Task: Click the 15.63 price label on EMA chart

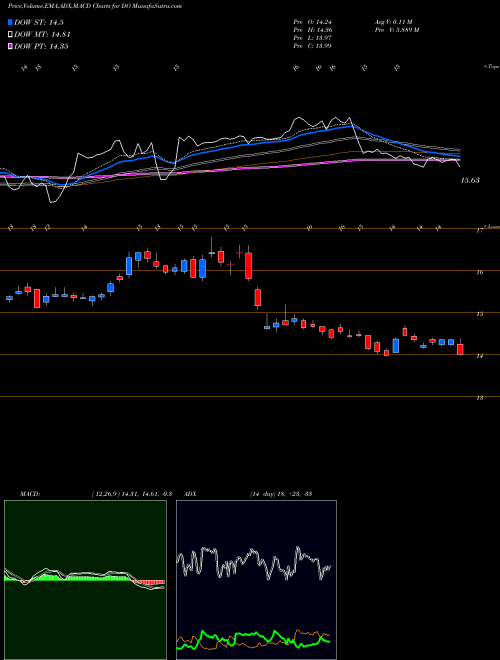Action: click(470, 180)
